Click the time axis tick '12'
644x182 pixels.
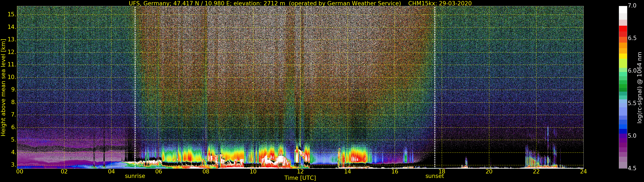pyautogui.click(x=300, y=171)
